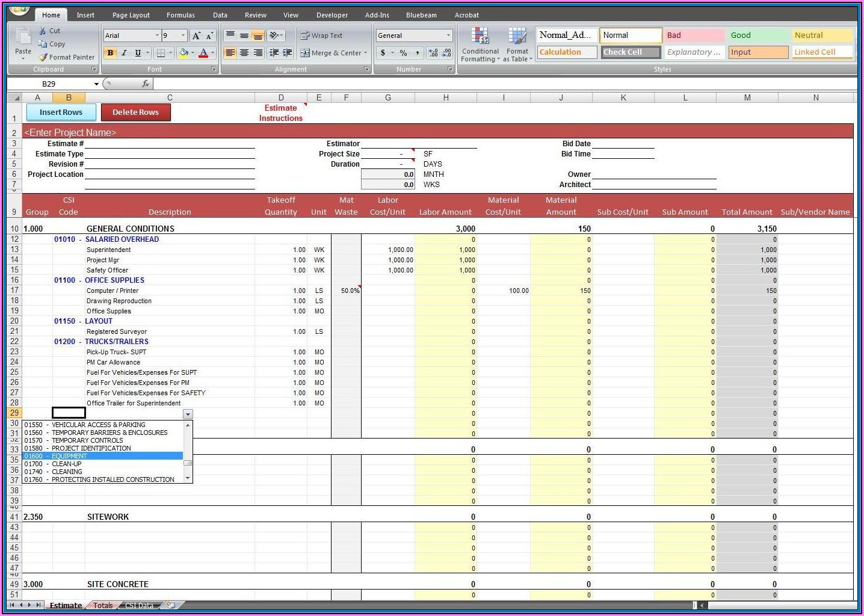864x616 pixels.
Task: Open Conditional Formatting options
Action: [480, 44]
